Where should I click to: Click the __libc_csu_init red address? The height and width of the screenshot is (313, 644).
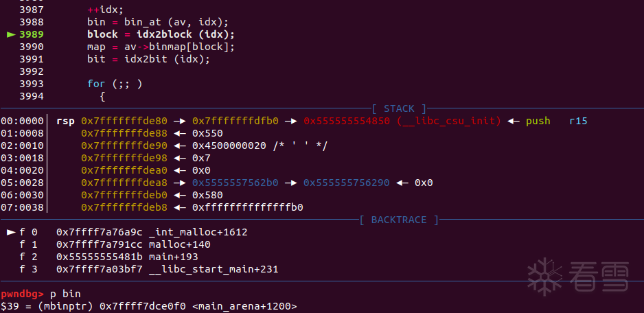coord(402,121)
